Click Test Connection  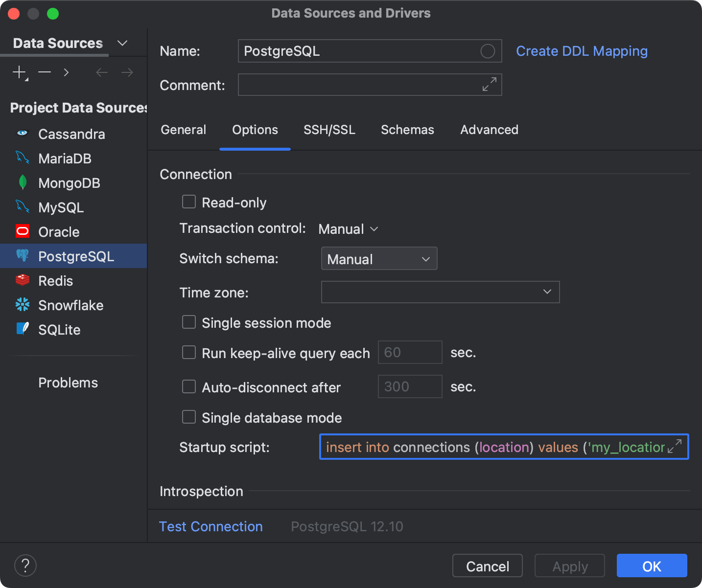(211, 526)
